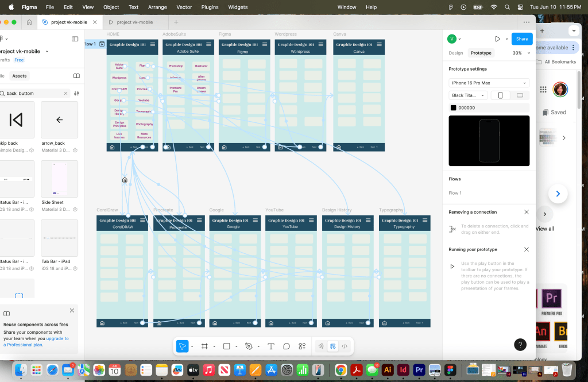Select the Text tool
This screenshot has height=382, width=588.
tap(271, 346)
